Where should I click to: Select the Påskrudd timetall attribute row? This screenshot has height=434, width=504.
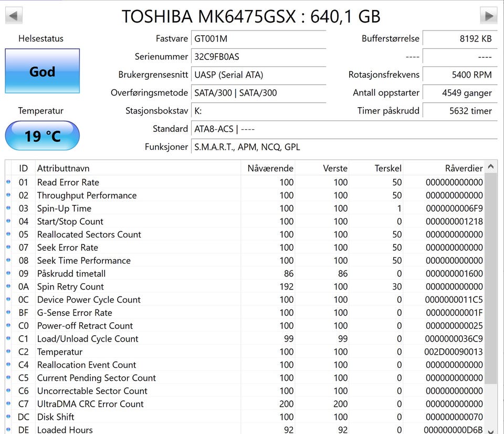click(71, 274)
